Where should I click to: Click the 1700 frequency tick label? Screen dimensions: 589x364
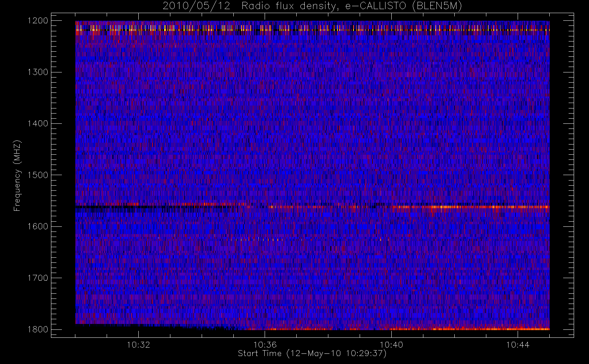[x=38, y=278]
